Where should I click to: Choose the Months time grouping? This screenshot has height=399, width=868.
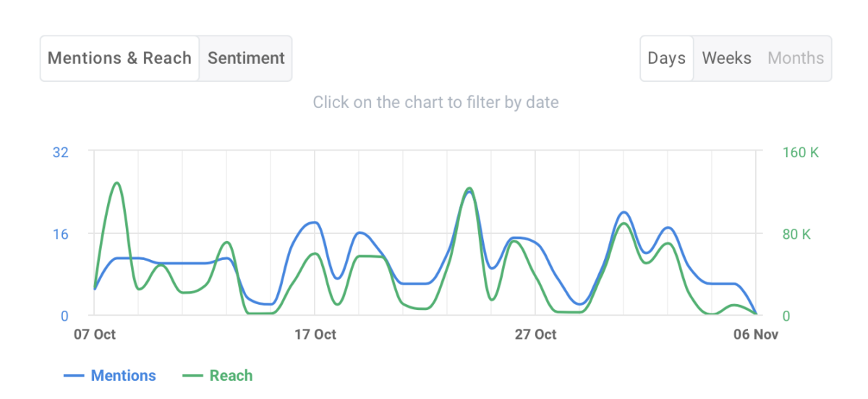click(x=796, y=59)
